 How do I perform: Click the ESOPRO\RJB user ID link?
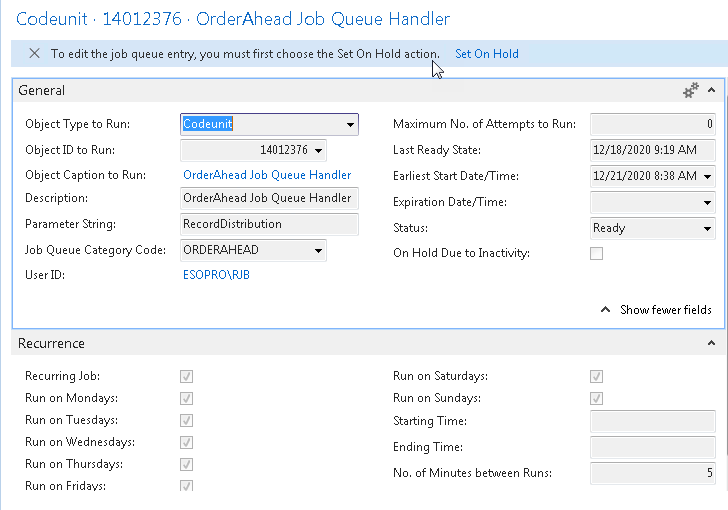(216, 274)
